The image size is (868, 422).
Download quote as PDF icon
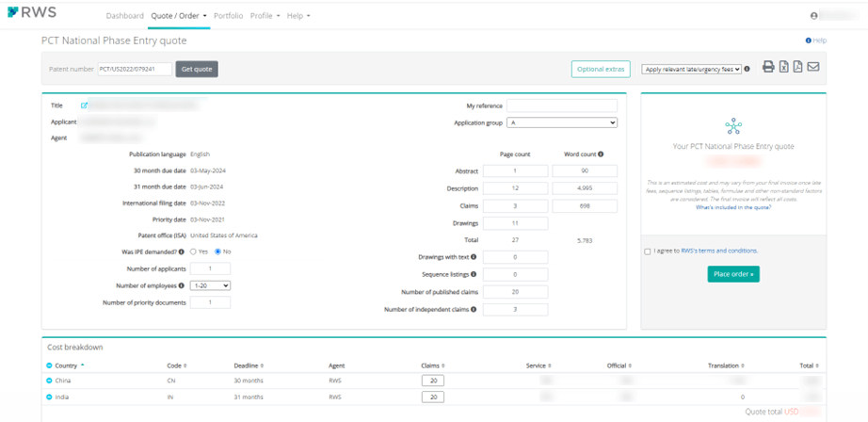pos(797,67)
